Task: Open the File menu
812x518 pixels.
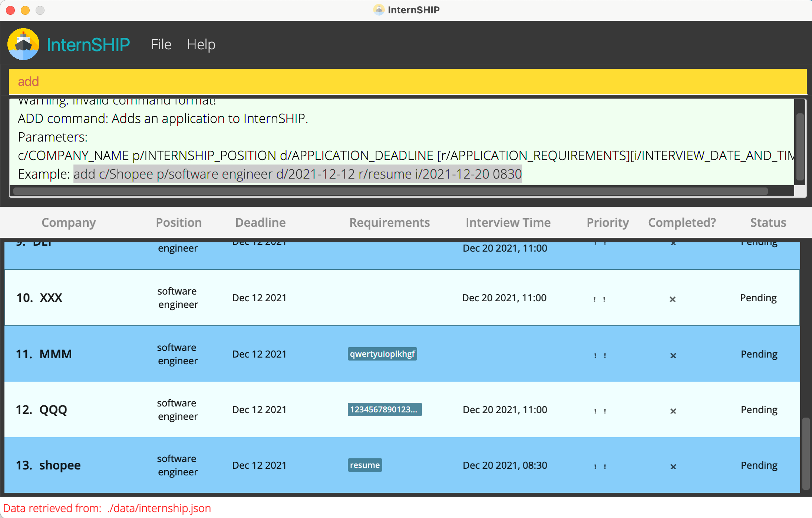Action: [x=161, y=44]
